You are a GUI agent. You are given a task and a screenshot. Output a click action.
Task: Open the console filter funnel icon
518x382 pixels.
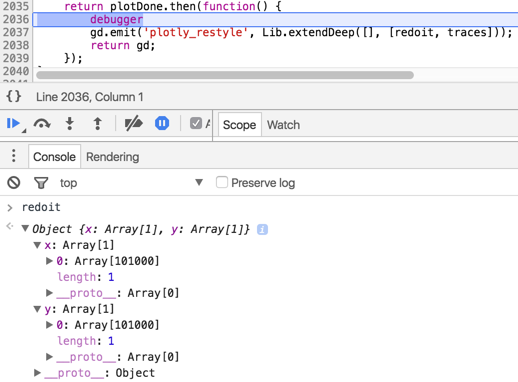41,183
